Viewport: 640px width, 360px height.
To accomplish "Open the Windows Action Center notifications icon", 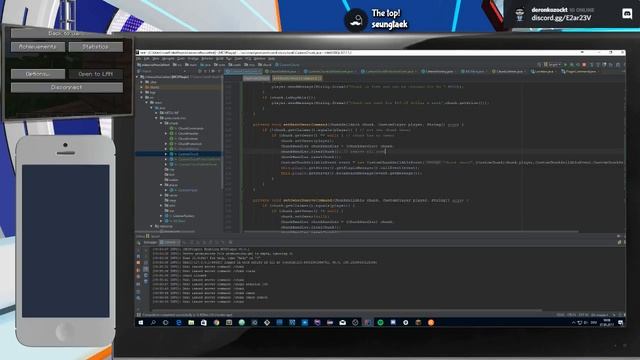I will tap(621, 322).
